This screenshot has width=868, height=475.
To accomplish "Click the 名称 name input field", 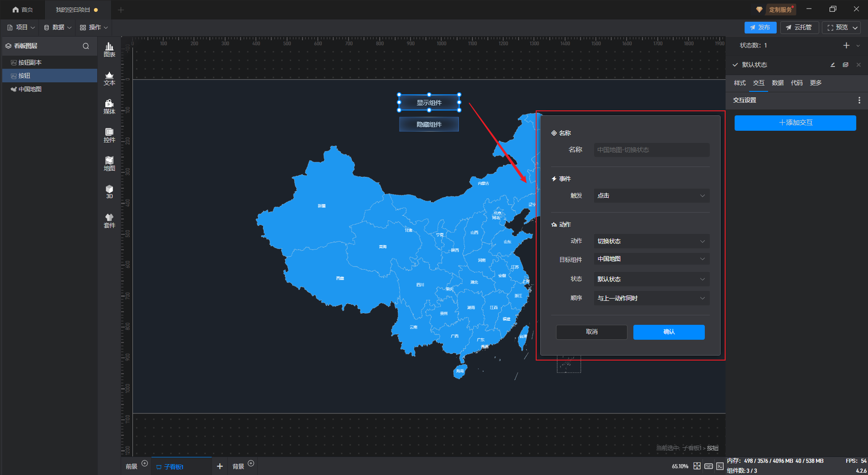I will click(651, 150).
